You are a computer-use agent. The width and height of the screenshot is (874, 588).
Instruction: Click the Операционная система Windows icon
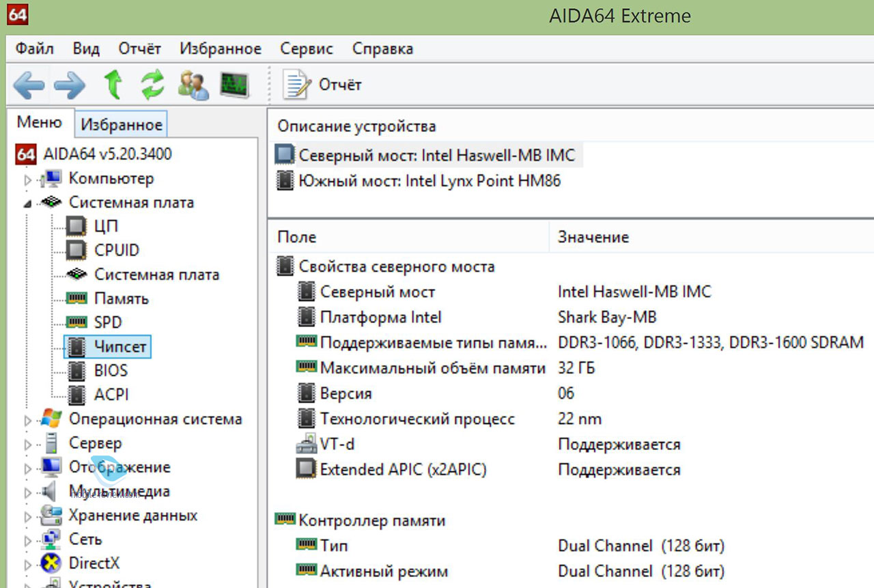click(52, 418)
